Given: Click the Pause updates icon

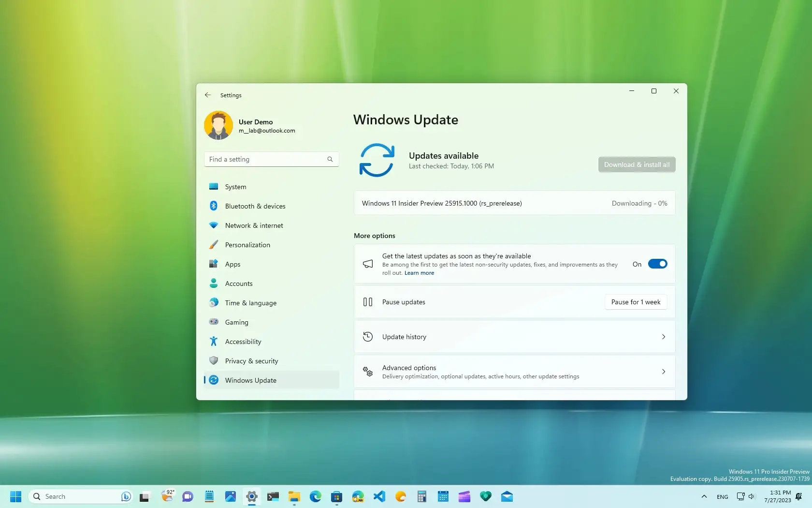Looking at the screenshot, I should (368, 302).
